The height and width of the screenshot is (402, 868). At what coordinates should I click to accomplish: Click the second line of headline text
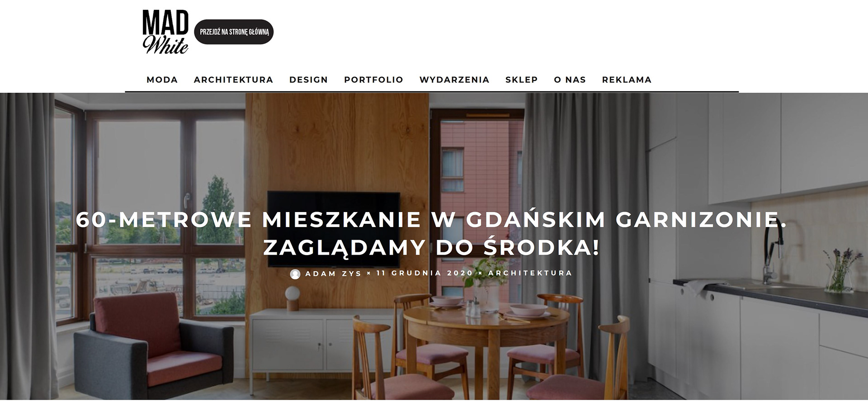[432, 247]
